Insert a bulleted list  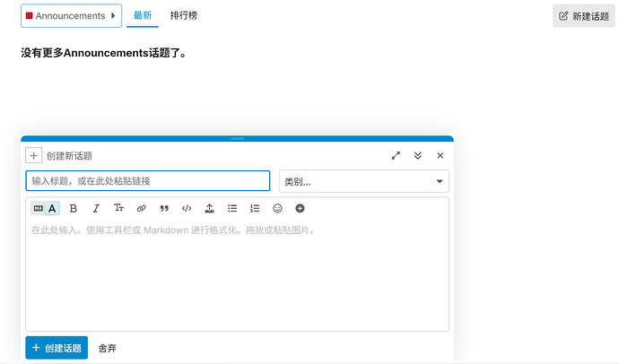tap(232, 208)
